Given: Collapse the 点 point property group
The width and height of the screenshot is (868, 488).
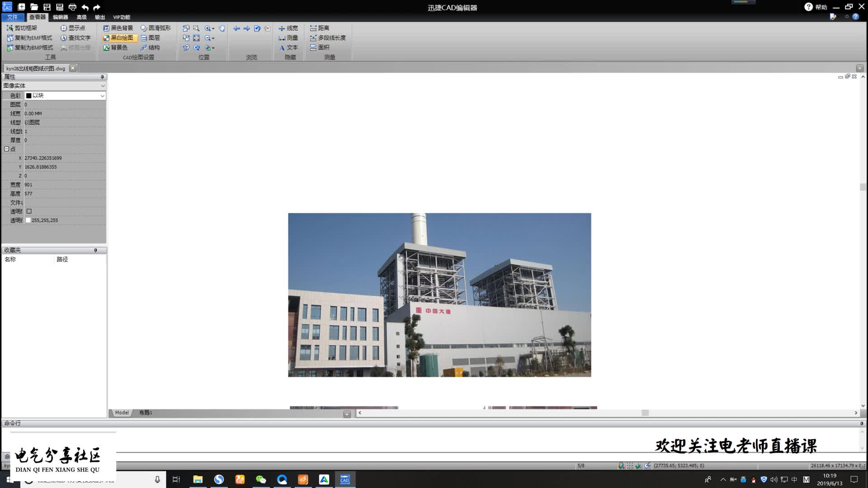Looking at the screenshot, I should click(x=6, y=149).
